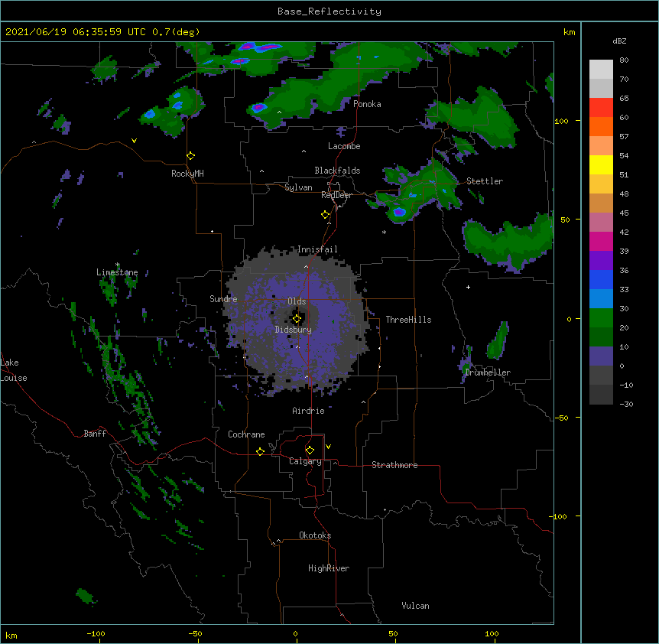Click the dBZ legend heading
659x644 pixels.
pos(619,41)
